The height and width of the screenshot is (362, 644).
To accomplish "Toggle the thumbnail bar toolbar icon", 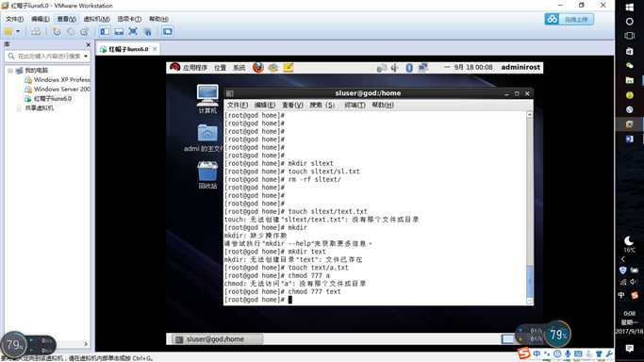I will 119,32.
